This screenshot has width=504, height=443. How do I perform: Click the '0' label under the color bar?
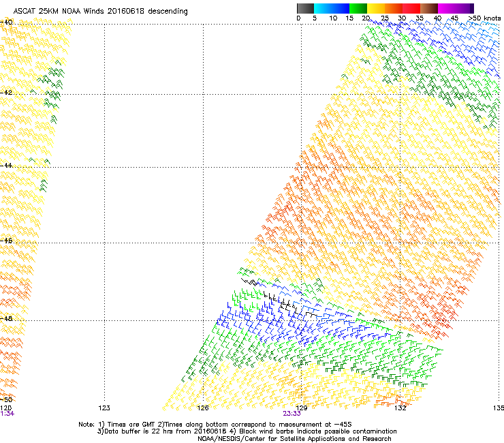point(298,18)
